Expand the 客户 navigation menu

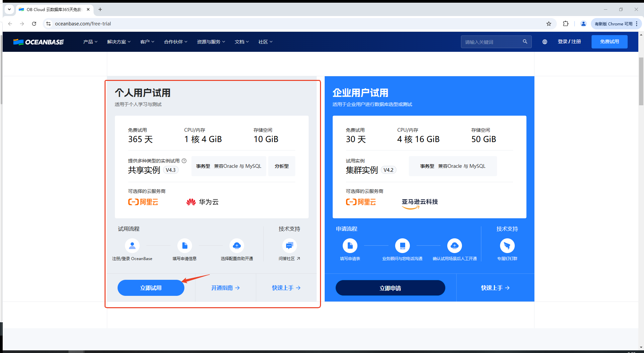coord(147,42)
